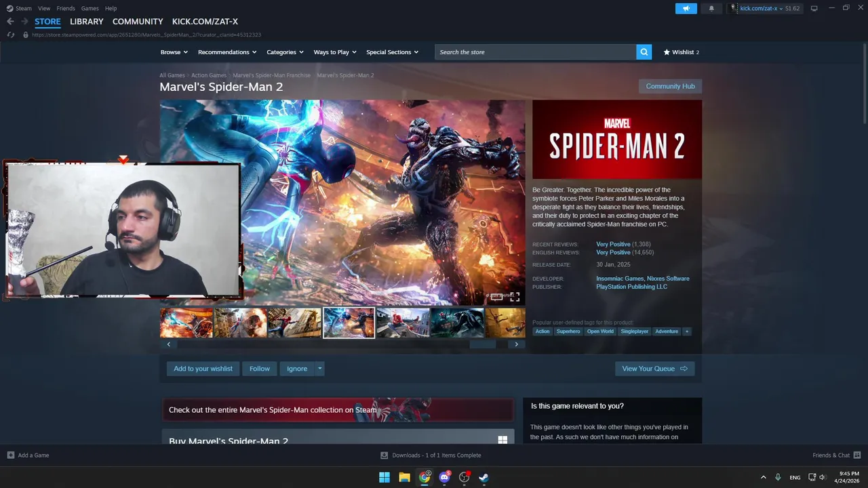
Task: Click the blue search magnifier button
Action: 644,52
